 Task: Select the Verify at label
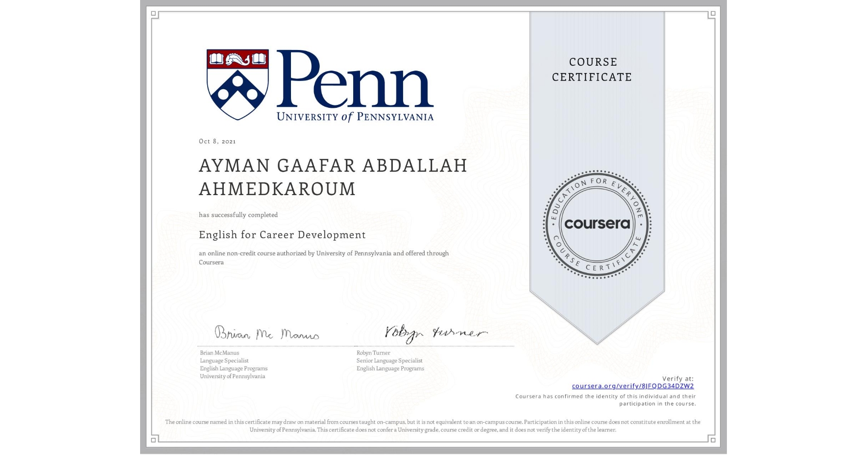(x=677, y=378)
